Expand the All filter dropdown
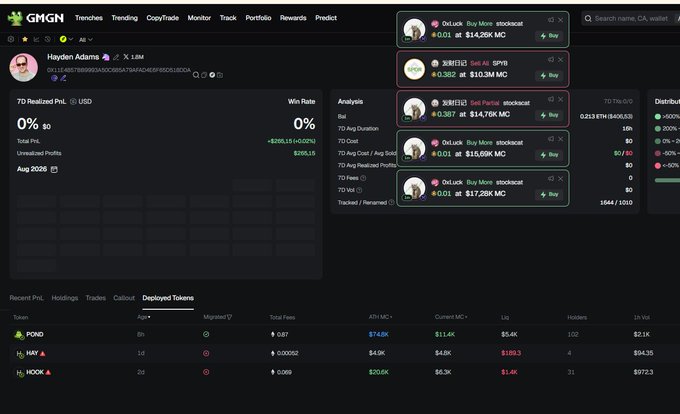680x414 pixels. [x=85, y=39]
